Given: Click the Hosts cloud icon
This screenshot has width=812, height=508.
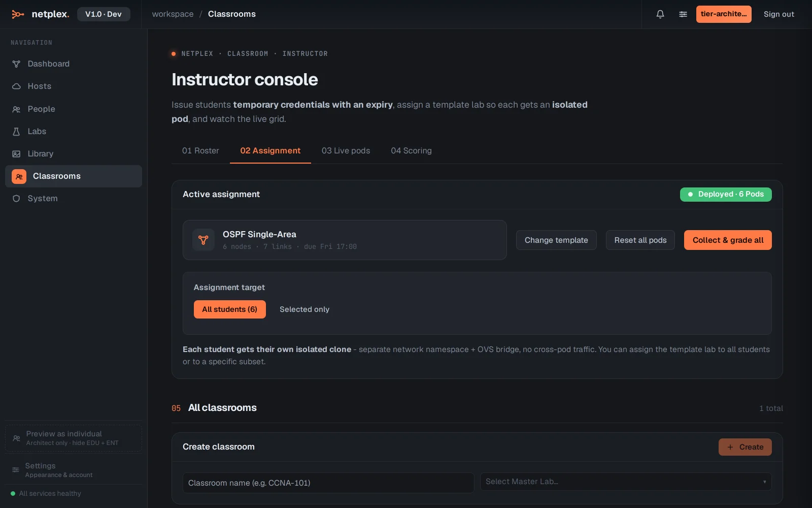Looking at the screenshot, I should 16,86.
